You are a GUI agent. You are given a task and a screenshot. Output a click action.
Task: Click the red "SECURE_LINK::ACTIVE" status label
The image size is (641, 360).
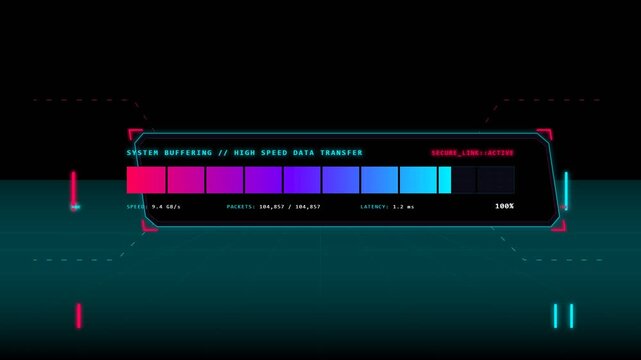[473, 153]
